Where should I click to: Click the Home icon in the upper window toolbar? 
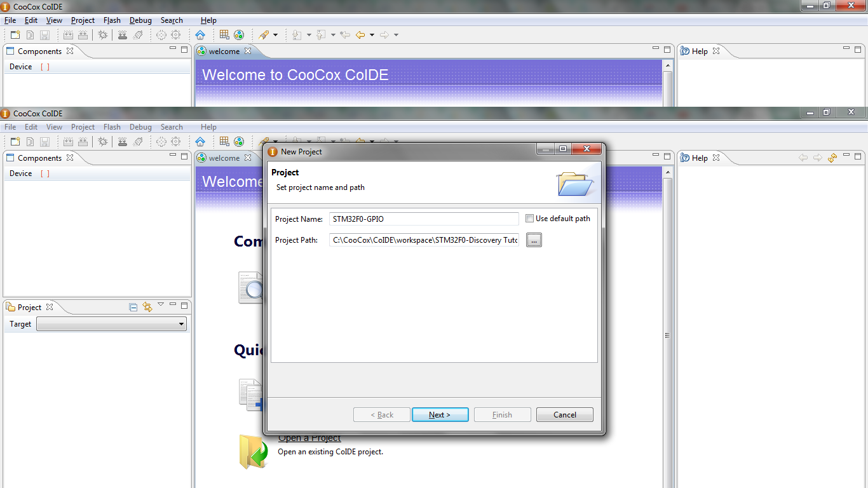(200, 35)
